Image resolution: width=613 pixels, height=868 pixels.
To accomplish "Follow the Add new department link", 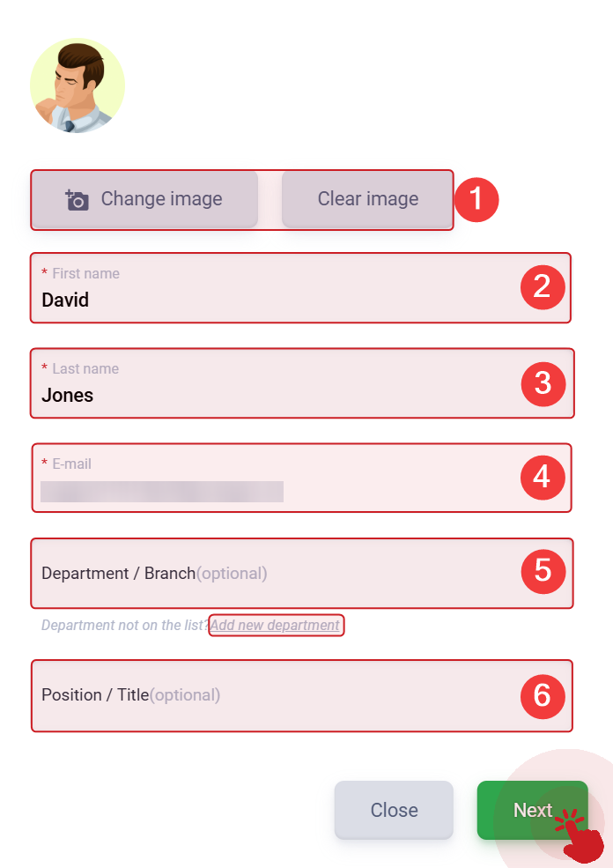I will (x=276, y=625).
